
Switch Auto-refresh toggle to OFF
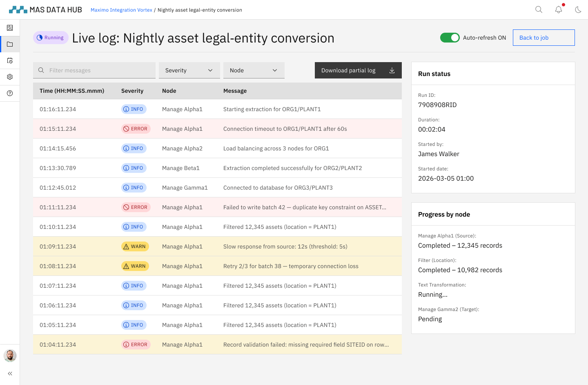click(450, 37)
